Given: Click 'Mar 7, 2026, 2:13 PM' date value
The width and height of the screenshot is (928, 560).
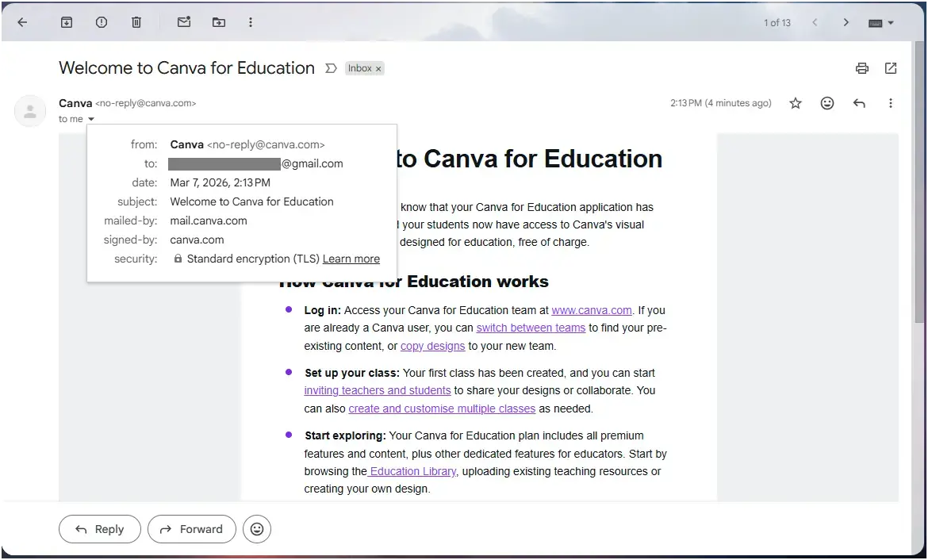Looking at the screenshot, I should pos(220,182).
